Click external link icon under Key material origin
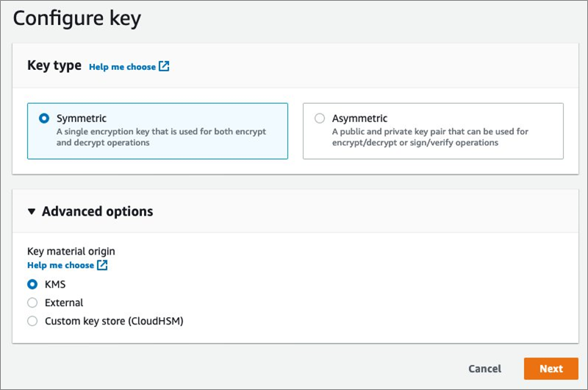Viewport: 588px width, 390px height. pos(102,265)
